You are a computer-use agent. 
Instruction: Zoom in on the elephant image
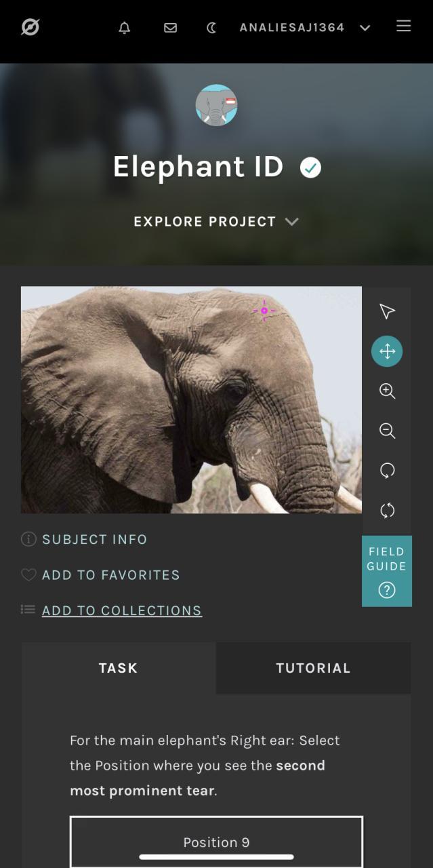coord(387,391)
